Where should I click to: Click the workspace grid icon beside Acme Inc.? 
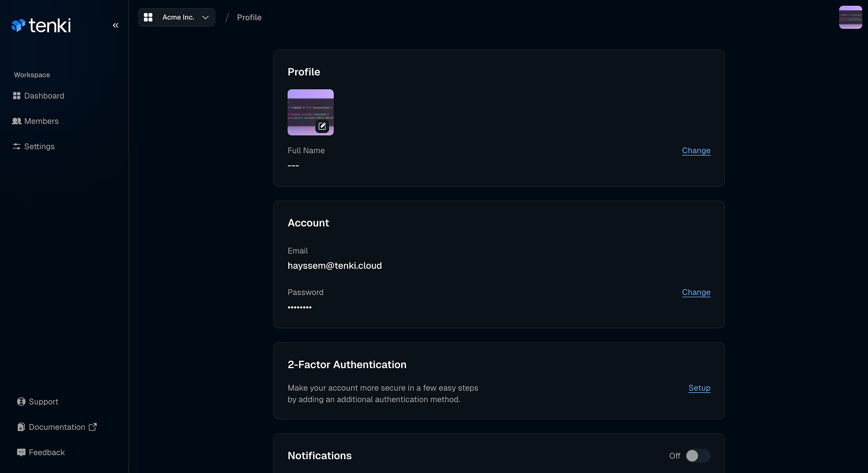tap(148, 17)
